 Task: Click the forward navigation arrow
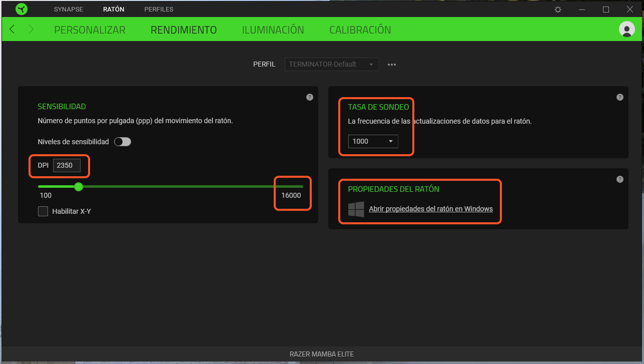31,30
